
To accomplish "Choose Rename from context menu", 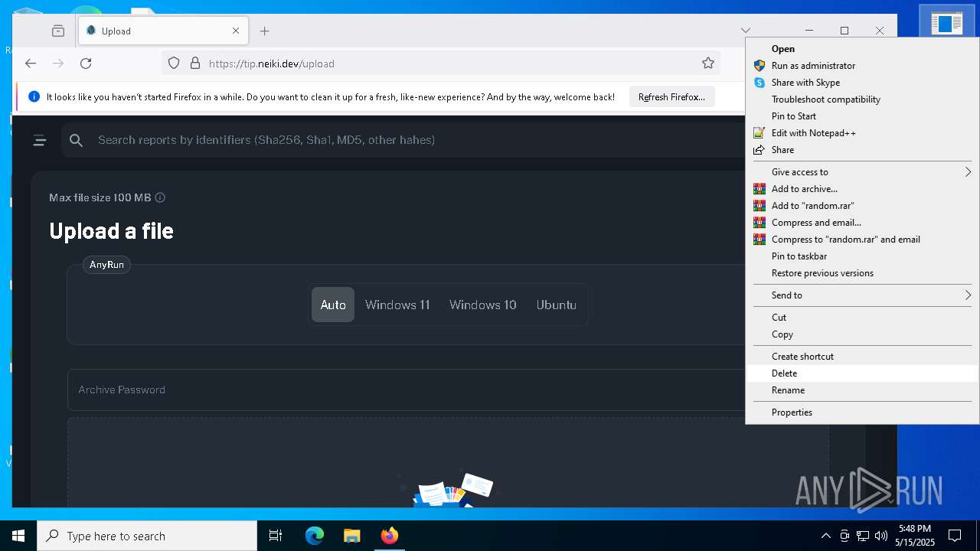I will point(862,390).
